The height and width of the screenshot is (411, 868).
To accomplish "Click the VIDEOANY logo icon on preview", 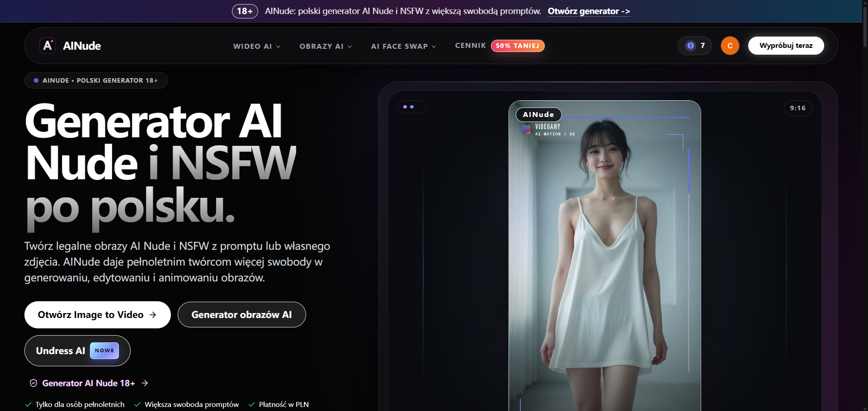I will [x=526, y=130].
